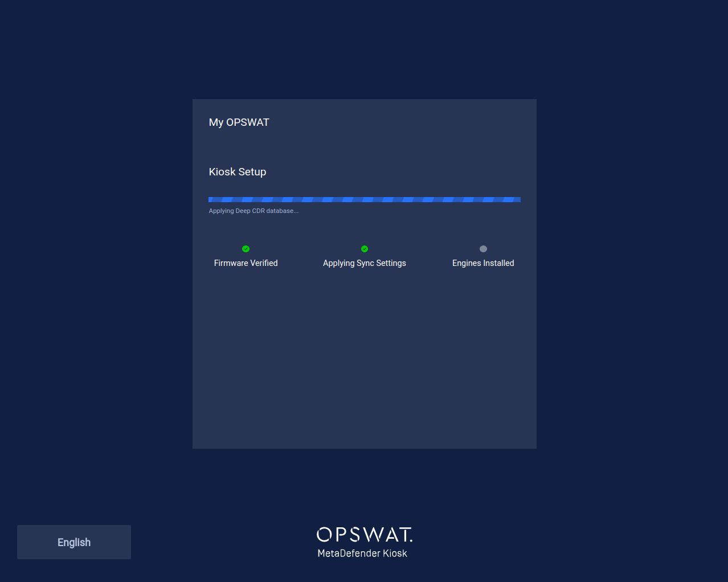Click the 'MetaDefender Kiosk' product name

pyautogui.click(x=362, y=554)
